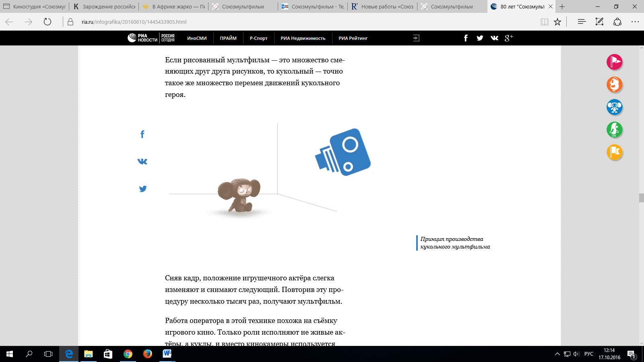Image resolution: width=644 pixels, height=362 pixels.
Task: Open Action Center notifications icon
Action: [x=631, y=354]
